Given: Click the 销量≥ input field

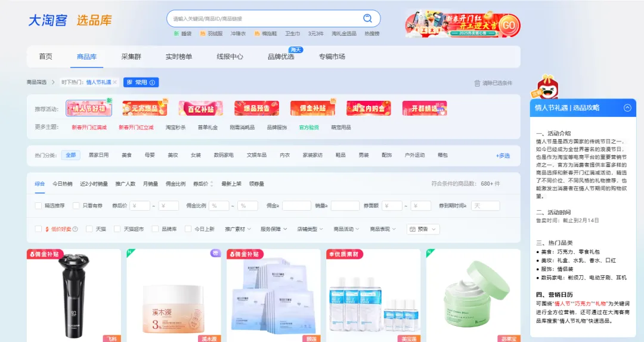Looking at the screenshot, I should tap(345, 205).
